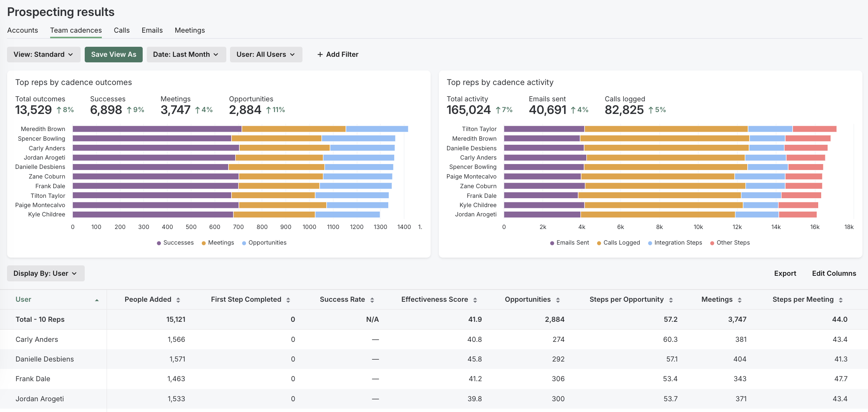Sort the Effectiveness Score column
Image resolution: width=868 pixels, height=412 pixels.
pos(475,299)
